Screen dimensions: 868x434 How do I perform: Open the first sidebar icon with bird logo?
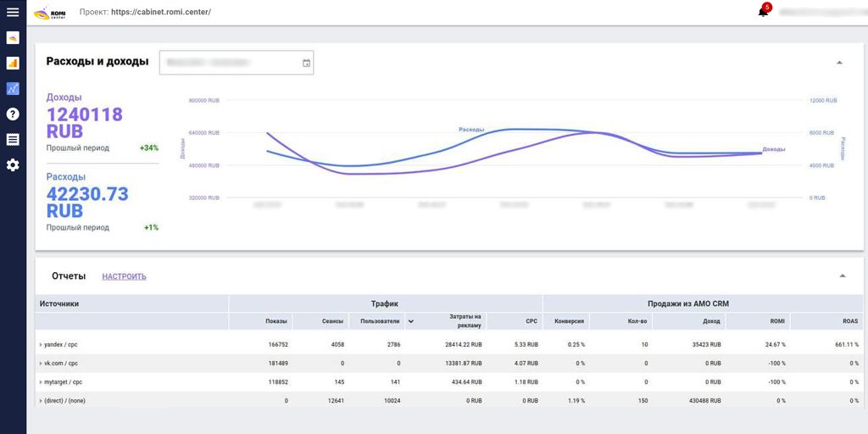[12, 37]
